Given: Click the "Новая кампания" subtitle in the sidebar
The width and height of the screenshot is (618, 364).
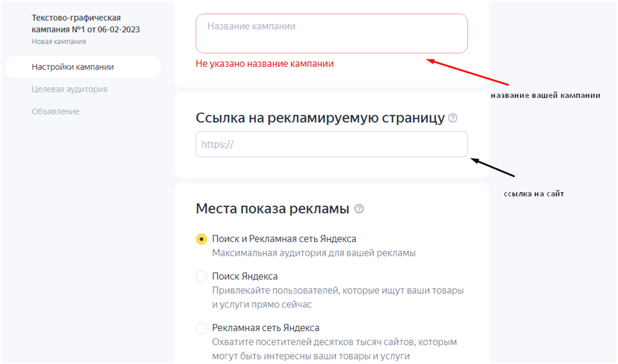Looking at the screenshot, I should [59, 42].
